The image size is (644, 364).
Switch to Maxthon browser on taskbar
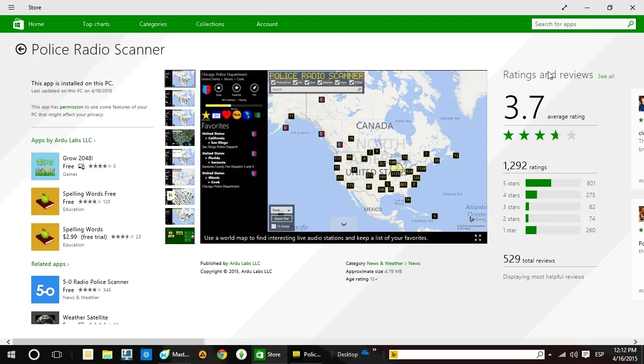coord(175,354)
